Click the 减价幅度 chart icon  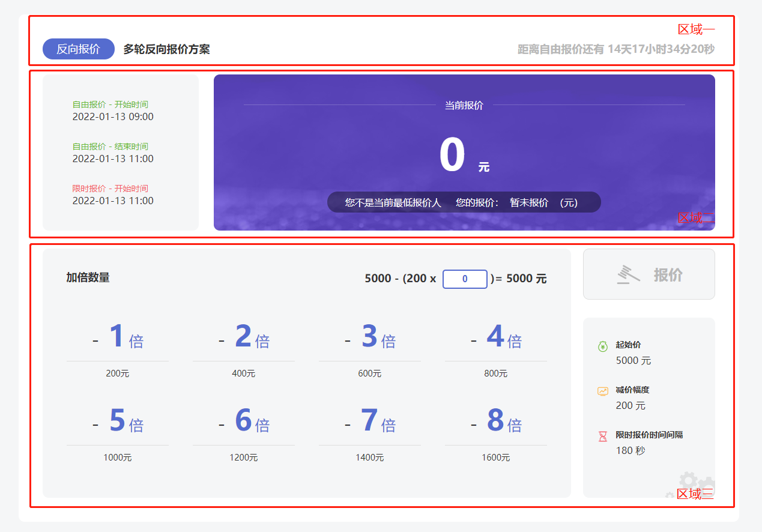603,391
